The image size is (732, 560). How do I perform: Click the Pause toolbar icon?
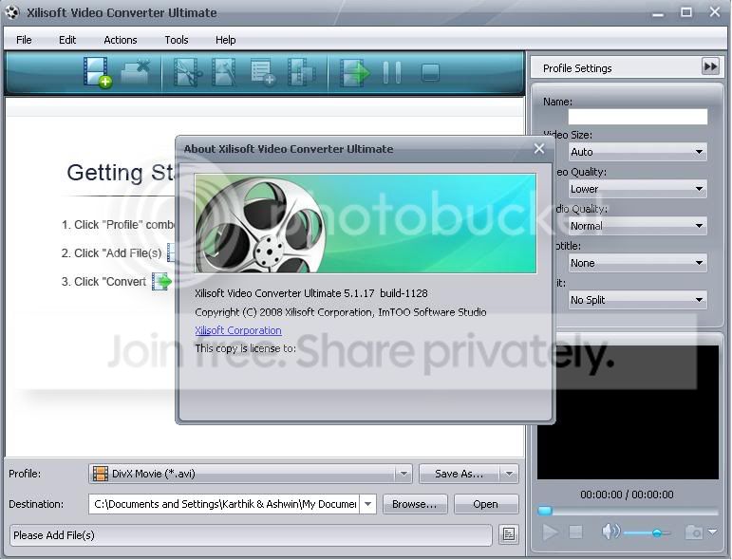pos(392,72)
